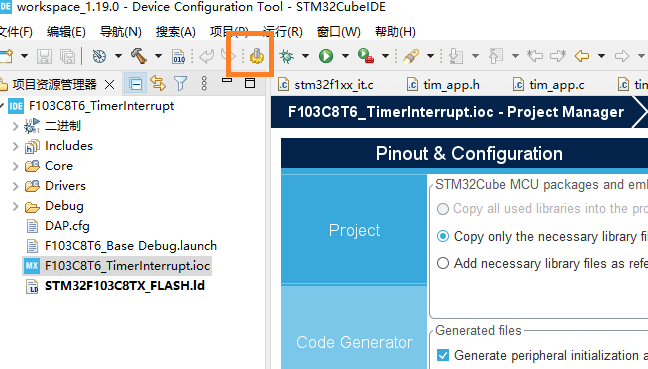Click the Last Edit Location icon
This screenshot has width=648, height=369.
coord(535,56)
